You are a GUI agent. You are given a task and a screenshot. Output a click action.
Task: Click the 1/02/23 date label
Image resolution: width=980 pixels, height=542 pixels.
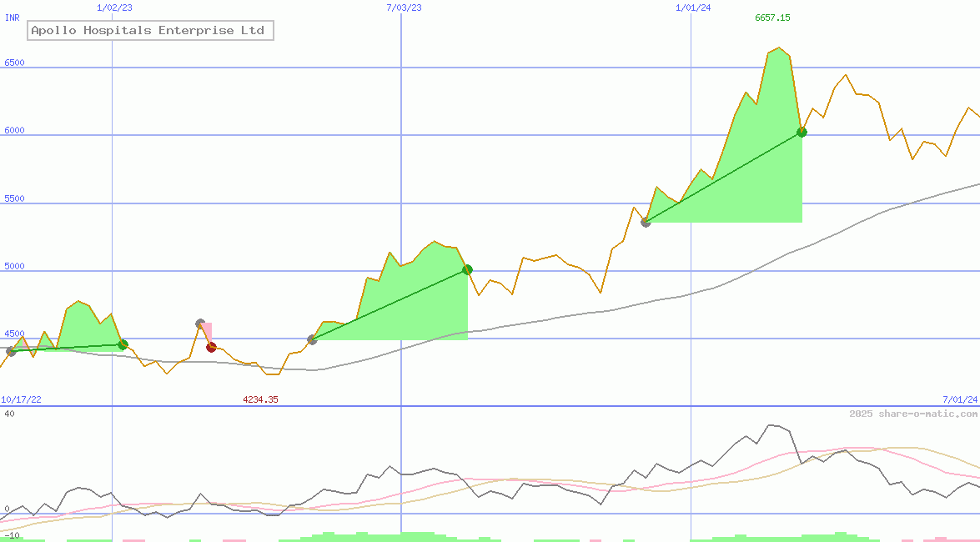[114, 8]
